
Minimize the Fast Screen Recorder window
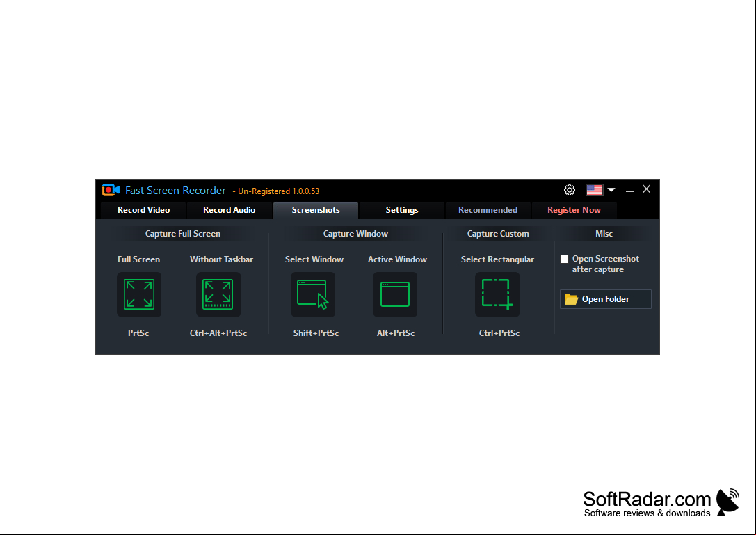coord(629,191)
